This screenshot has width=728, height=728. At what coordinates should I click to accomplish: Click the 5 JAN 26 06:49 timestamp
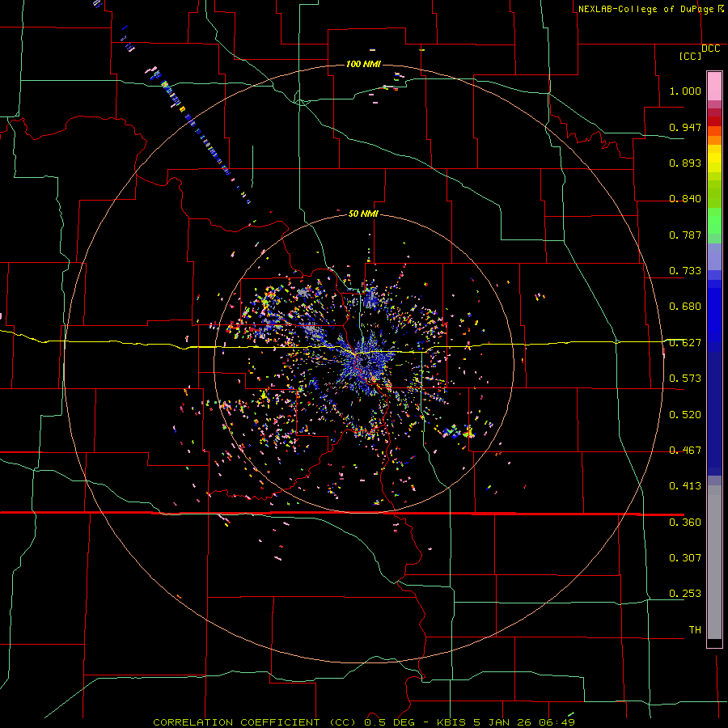pos(523,722)
